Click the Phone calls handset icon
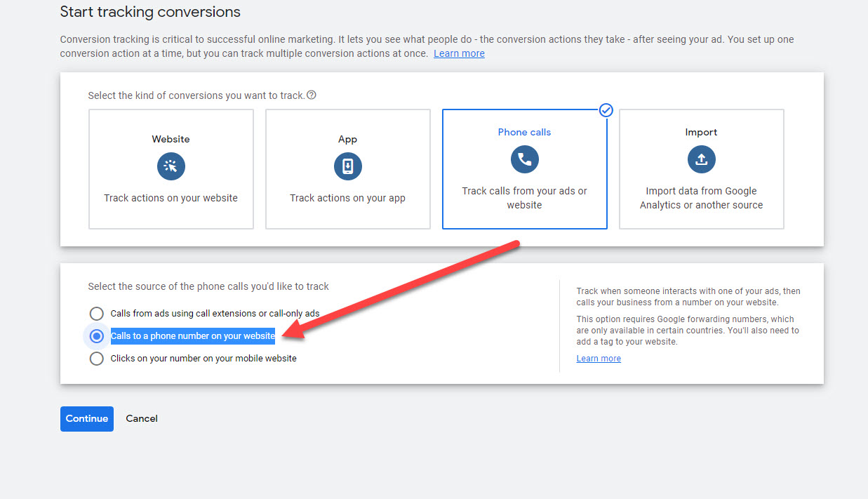Viewport: 868px width, 499px height. tap(524, 159)
